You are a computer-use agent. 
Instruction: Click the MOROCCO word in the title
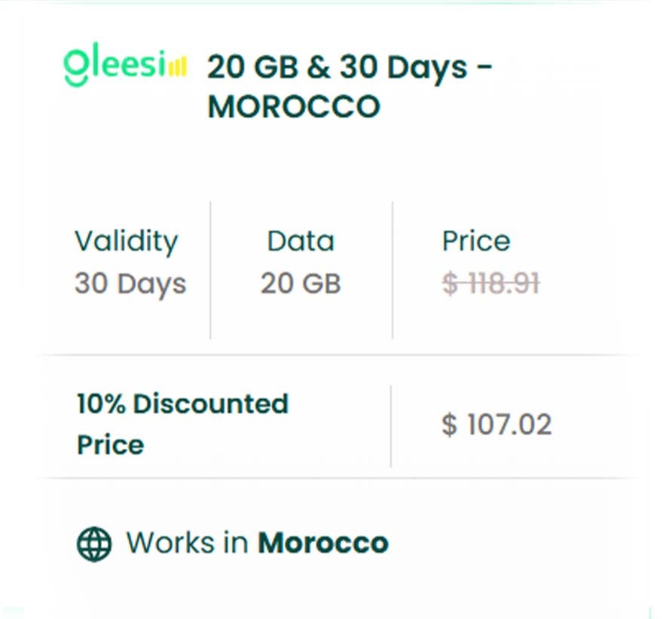click(294, 107)
